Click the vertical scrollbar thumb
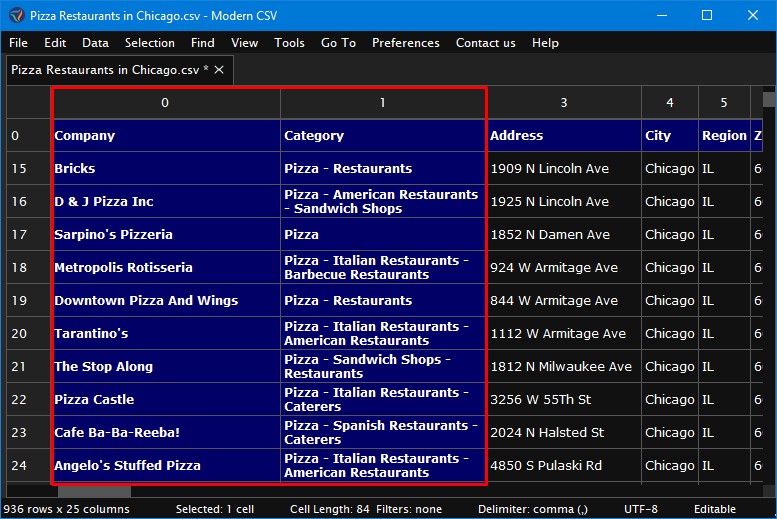 pyautogui.click(x=769, y=99)
